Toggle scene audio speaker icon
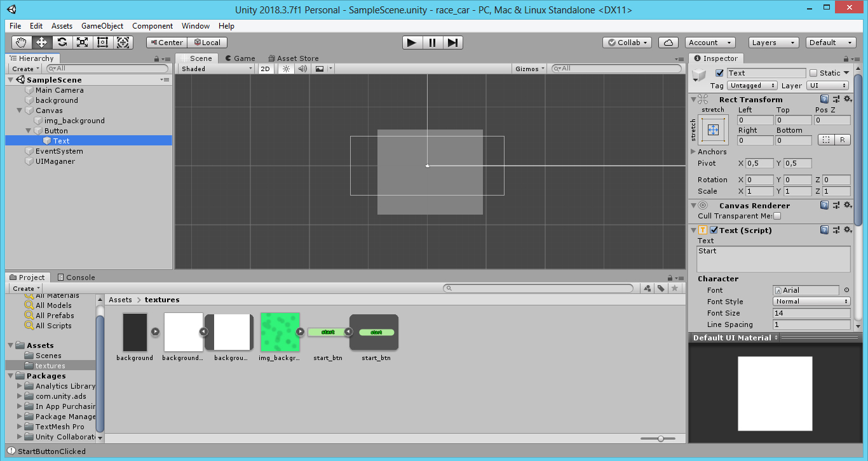This screenshot has width=868, height=461. click(302, 69)
